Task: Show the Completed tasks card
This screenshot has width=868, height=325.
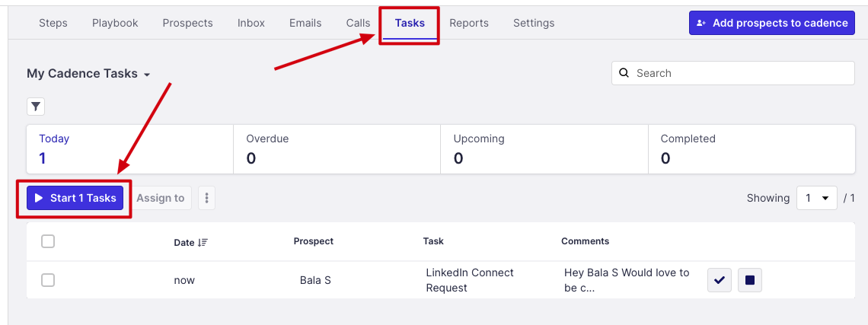Action: coord(751,149)
